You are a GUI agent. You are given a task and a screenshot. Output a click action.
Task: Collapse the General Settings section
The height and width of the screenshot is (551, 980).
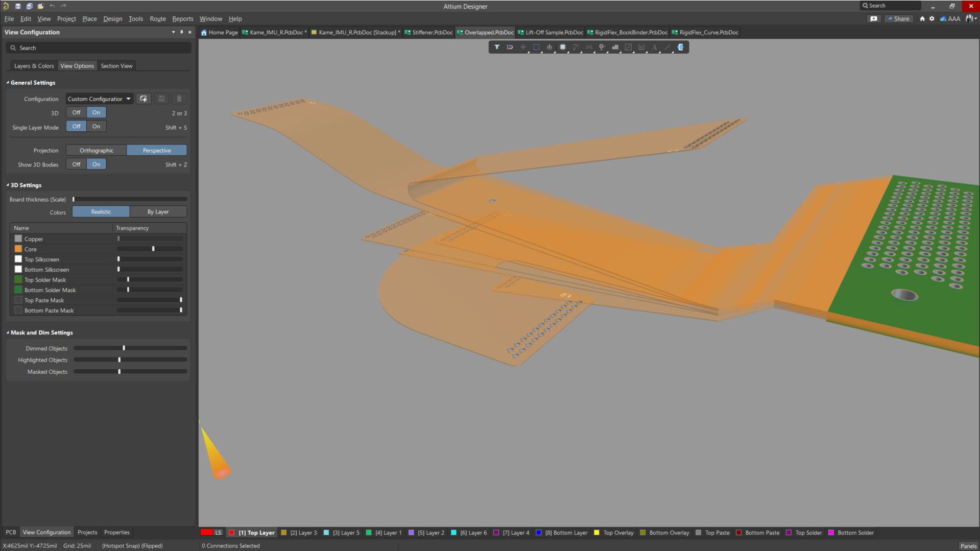[x=8, y=83]
